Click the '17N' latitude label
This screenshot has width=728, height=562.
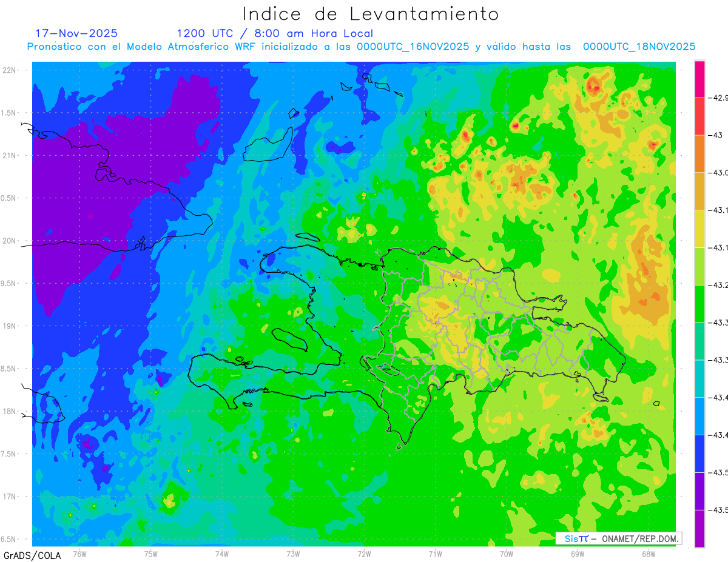click(10, 497)
